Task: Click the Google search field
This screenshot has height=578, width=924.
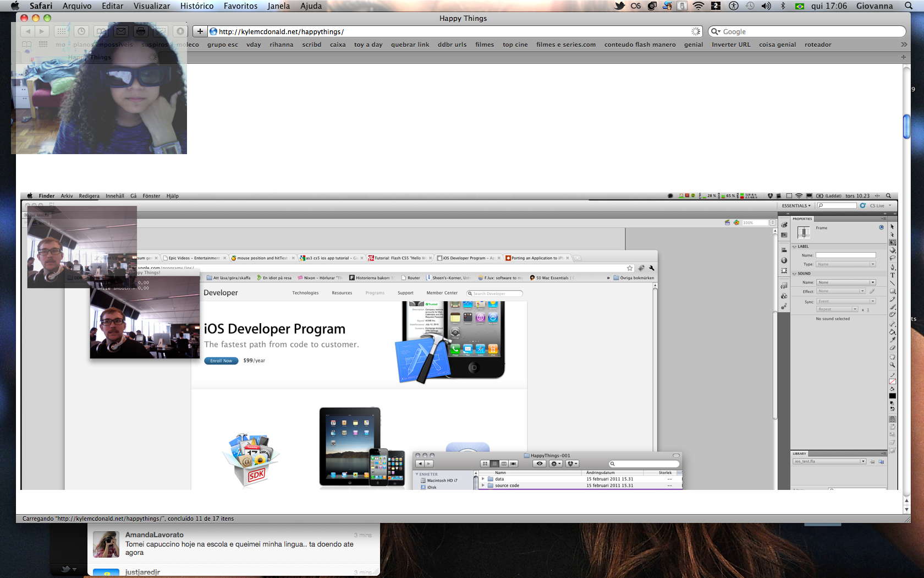Action: click(x=807, y=31)
